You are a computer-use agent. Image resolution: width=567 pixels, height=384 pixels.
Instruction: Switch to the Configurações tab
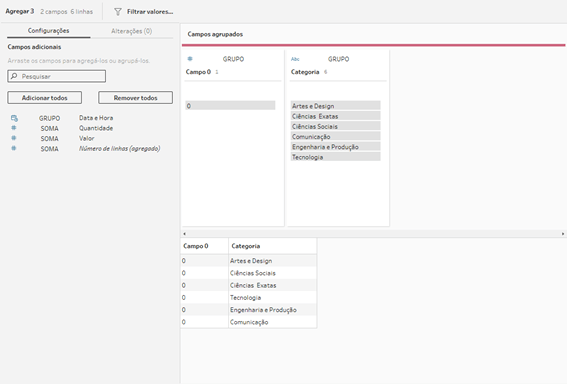[x=48, y=31]
